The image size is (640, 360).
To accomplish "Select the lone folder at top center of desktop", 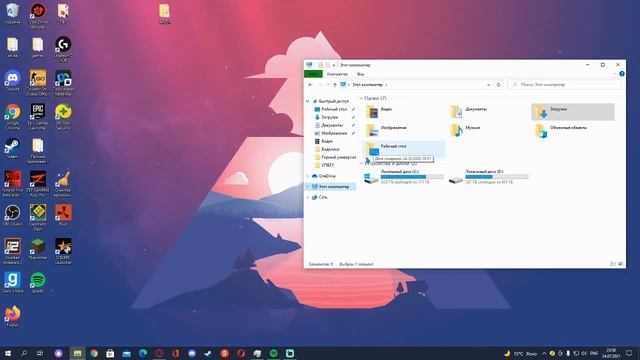I will click(164, 14).
